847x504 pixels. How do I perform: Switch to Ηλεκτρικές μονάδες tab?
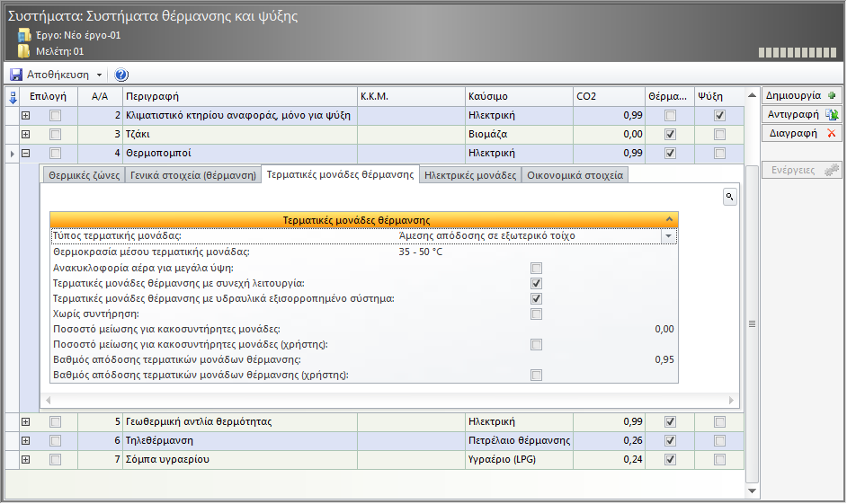tap(470, 175)
